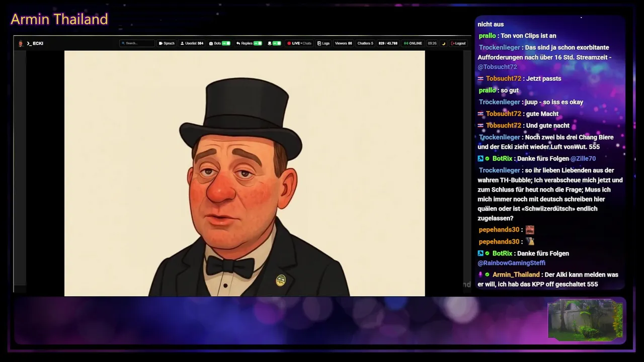This screenshot has height=362, width=644.
Task: Open the Logs view
Action: click(x=324, y=43)
